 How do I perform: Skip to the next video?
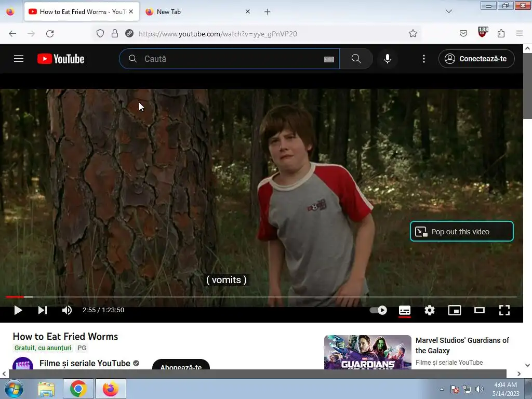43,310
